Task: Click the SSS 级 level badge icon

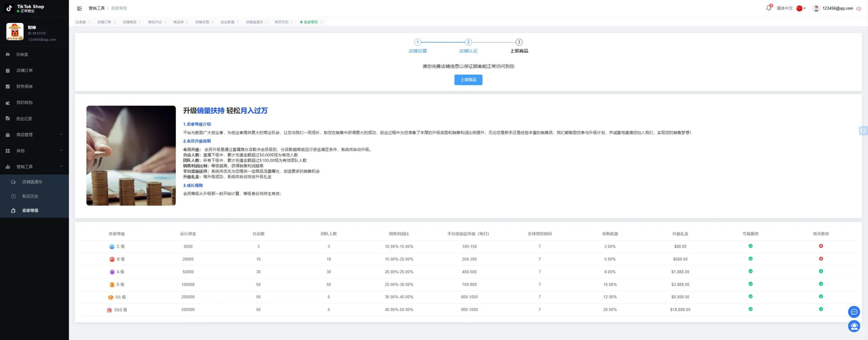Action: click(109, 310)
